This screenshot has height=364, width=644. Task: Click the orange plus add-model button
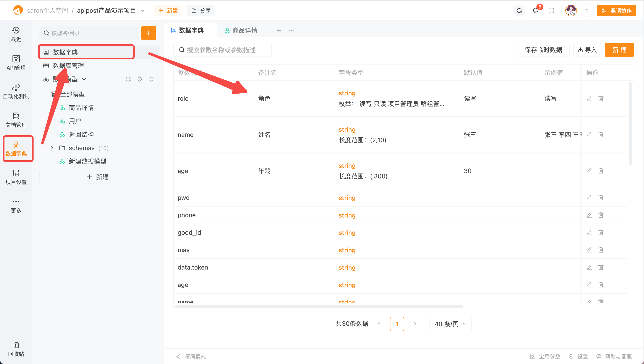[149, 33]
